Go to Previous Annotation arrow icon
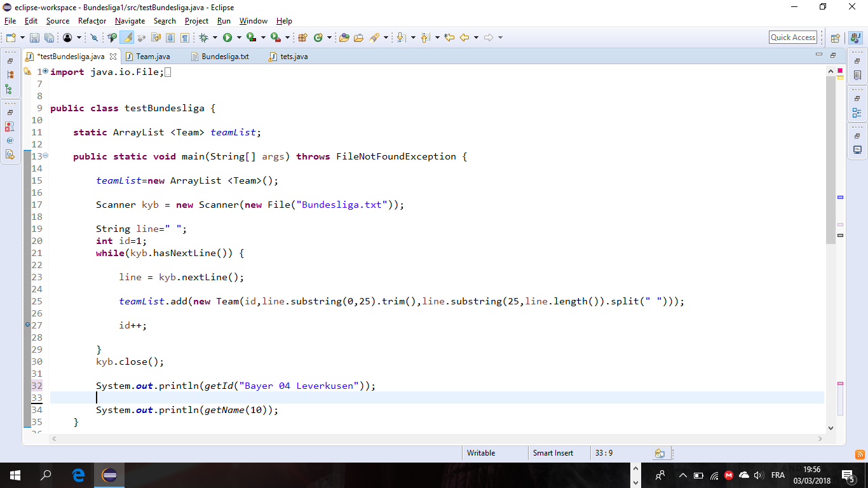Image resolution: width=868 pixels, height=488 pixels. 425,37
